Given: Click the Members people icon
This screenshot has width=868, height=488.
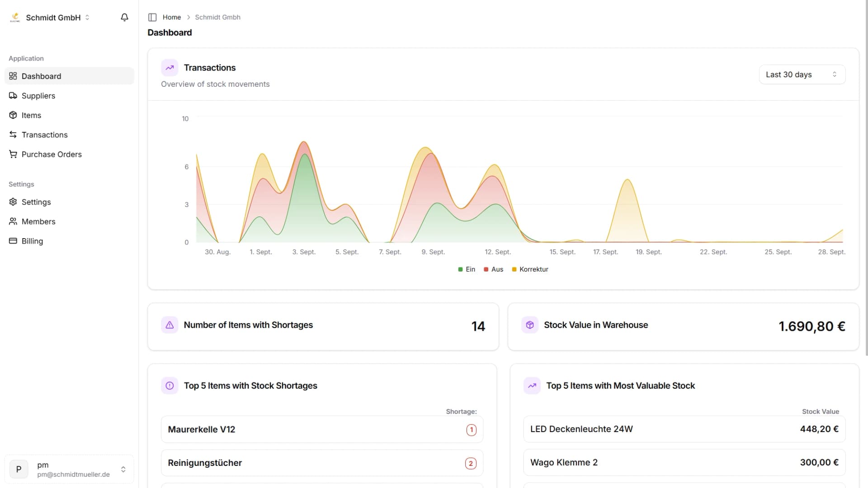Looking at the screenshot, I should click(x=13, y=221).
